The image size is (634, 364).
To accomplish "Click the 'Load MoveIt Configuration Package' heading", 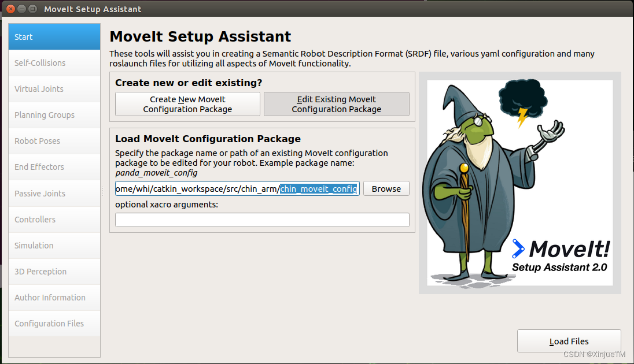I will (208, 139).
